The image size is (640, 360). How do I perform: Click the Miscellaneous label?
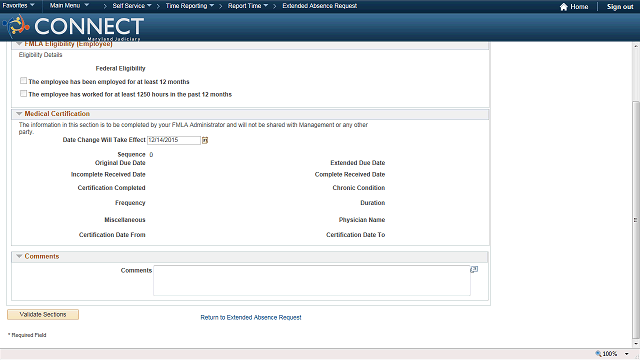[125, 220]
